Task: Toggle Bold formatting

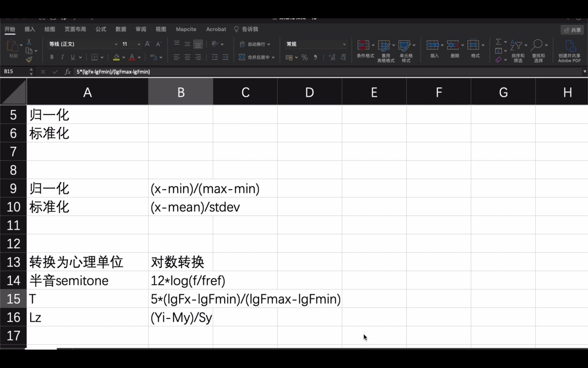Action: point(52,57)
